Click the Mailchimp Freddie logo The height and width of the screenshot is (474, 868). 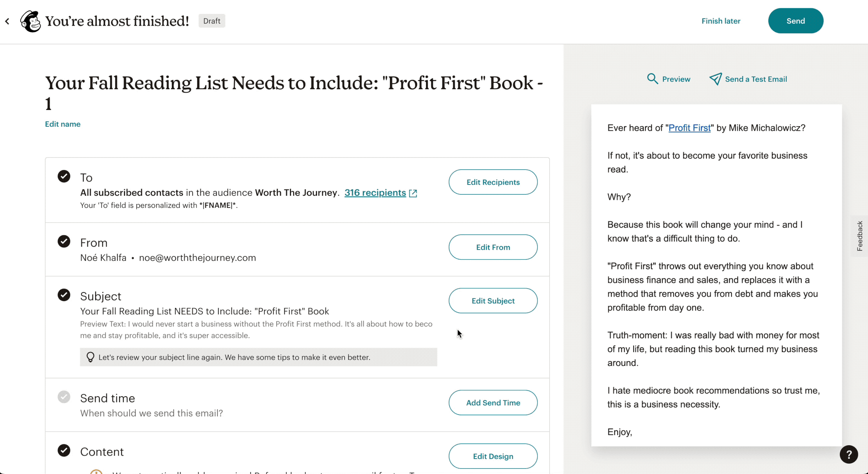point(30,21)
